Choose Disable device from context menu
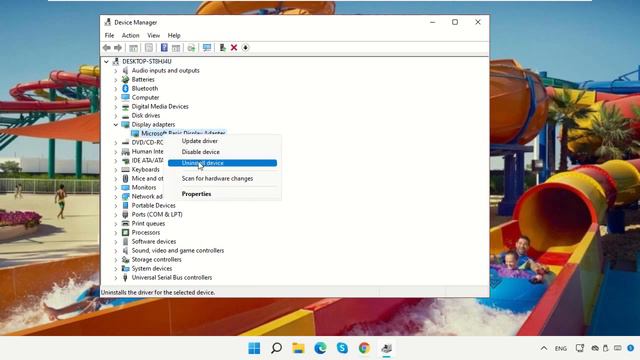The image size is (640, 360). 222,152
